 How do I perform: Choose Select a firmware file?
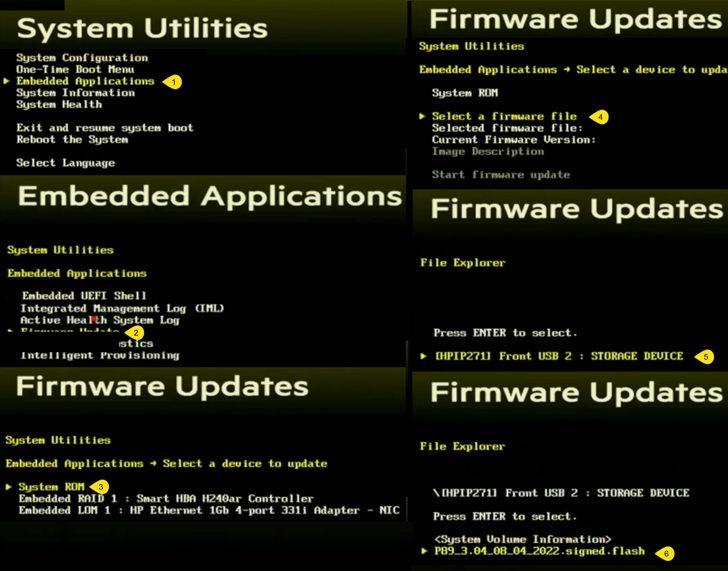[x=504, y=116]
